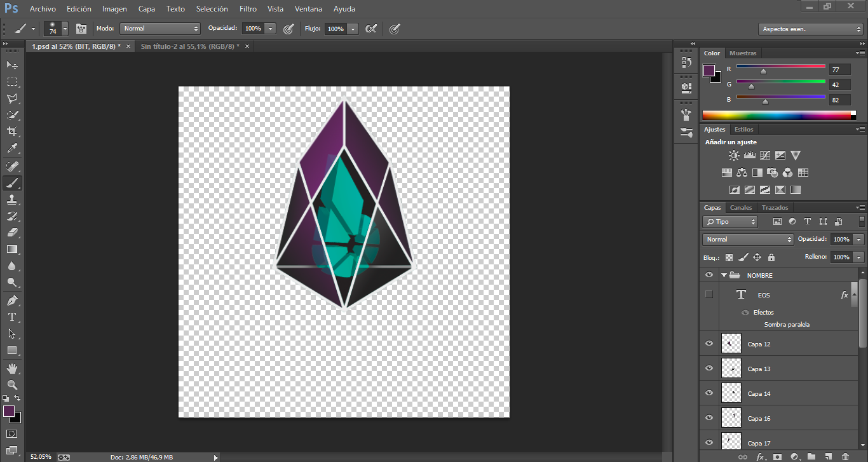
Task: Select the Path Selection tool
Action: point(12,334)
